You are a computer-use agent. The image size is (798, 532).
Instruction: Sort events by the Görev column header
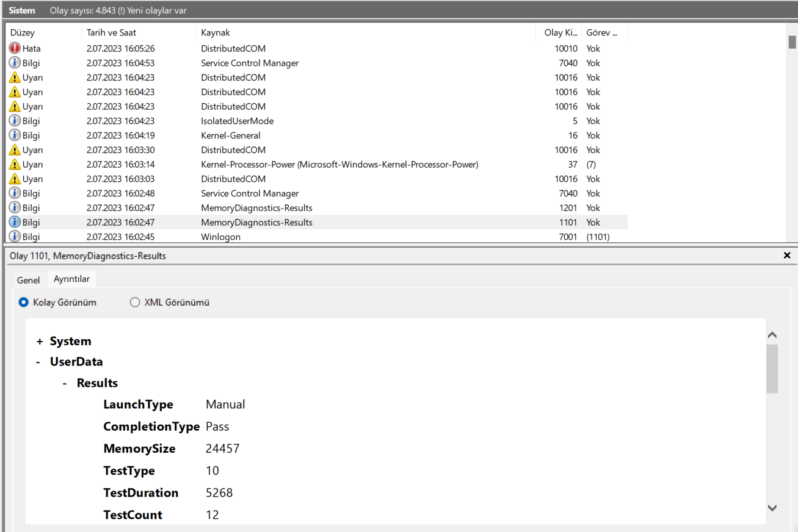click(602, 33)
